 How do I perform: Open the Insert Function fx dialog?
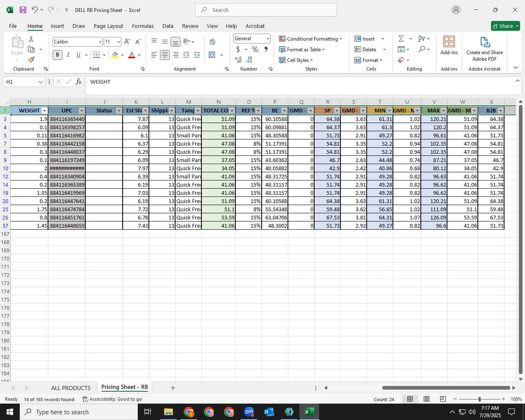pos(79,82)
